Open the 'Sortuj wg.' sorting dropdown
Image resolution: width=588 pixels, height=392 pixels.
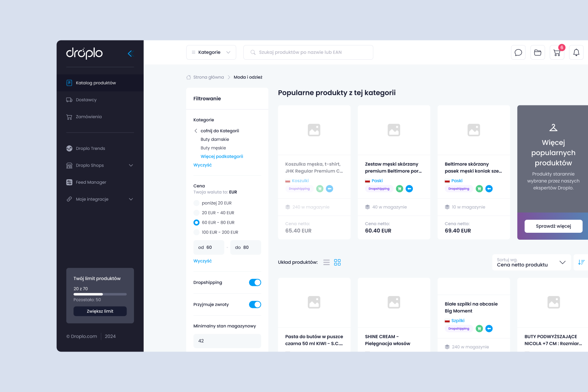pos(531,262)
